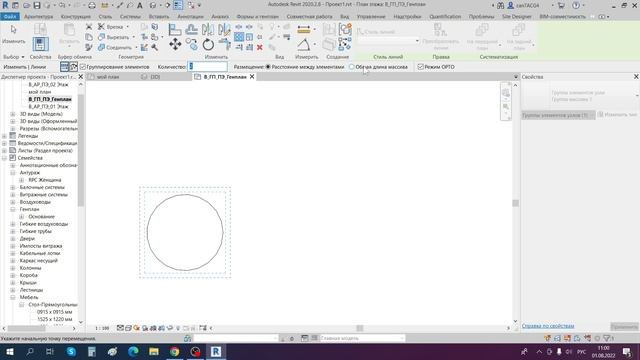This screenshot has width=640, height=360.
Task: Select Общая длина массива radio button
Action: tap(351, 67)
